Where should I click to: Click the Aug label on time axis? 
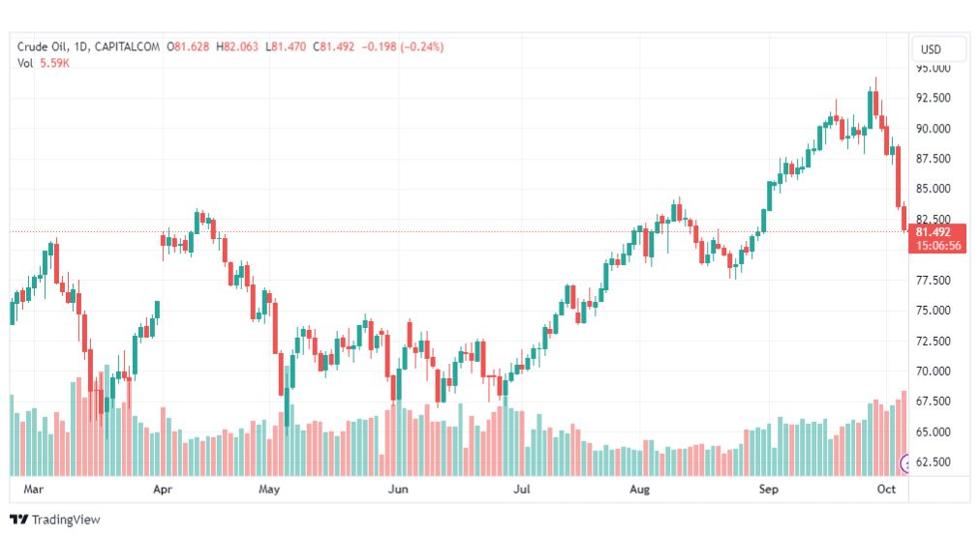639,490
